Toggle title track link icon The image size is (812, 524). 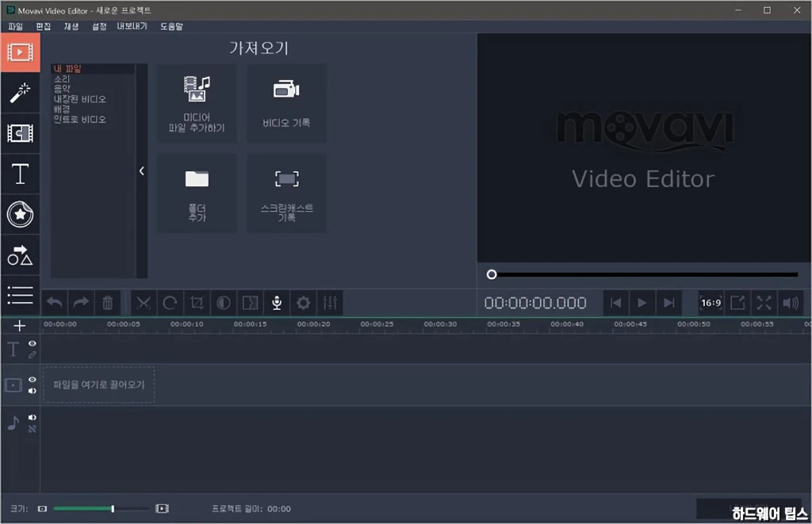tap(32, 354)
